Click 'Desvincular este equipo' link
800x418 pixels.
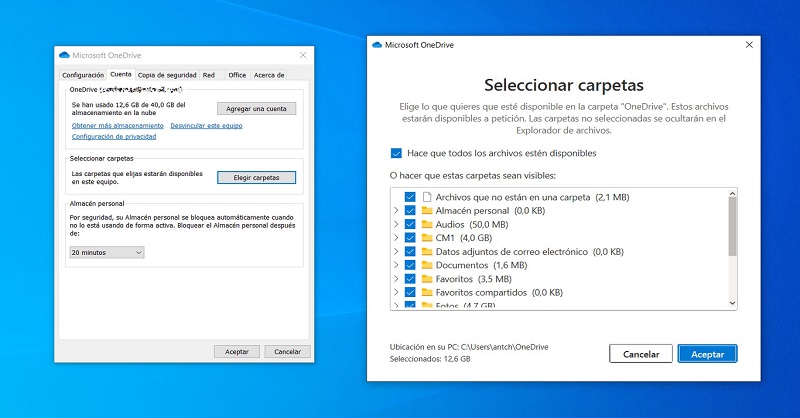click(x=206, y=126)
